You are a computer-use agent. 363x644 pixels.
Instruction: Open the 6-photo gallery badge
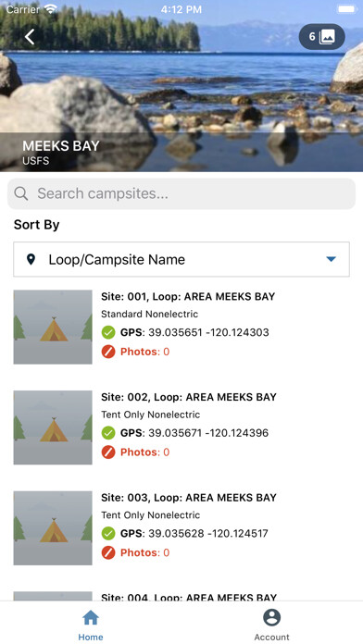coord(322,37)
